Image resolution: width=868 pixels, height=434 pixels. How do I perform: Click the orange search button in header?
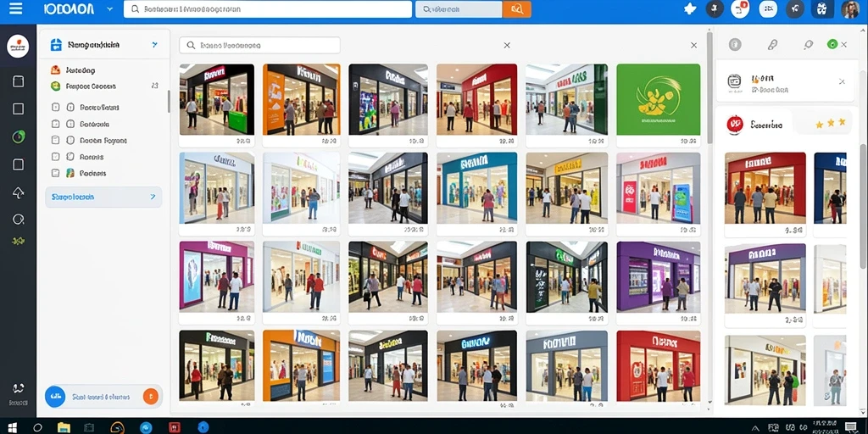click(516, 8)
